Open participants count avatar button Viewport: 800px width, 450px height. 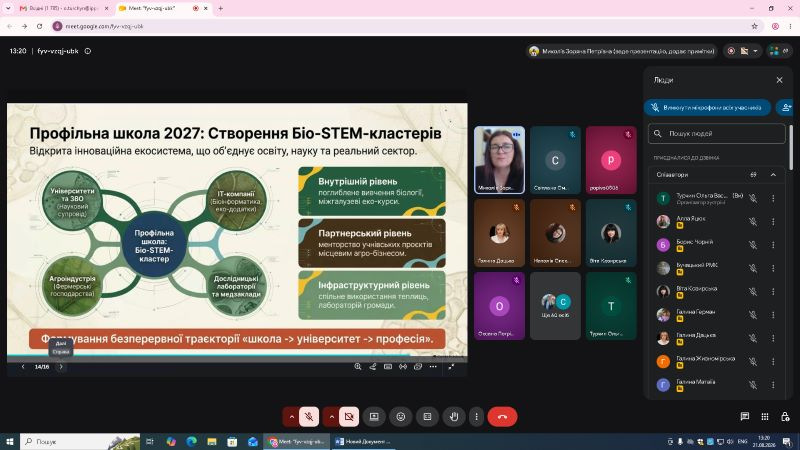click(x=779, y=51)
